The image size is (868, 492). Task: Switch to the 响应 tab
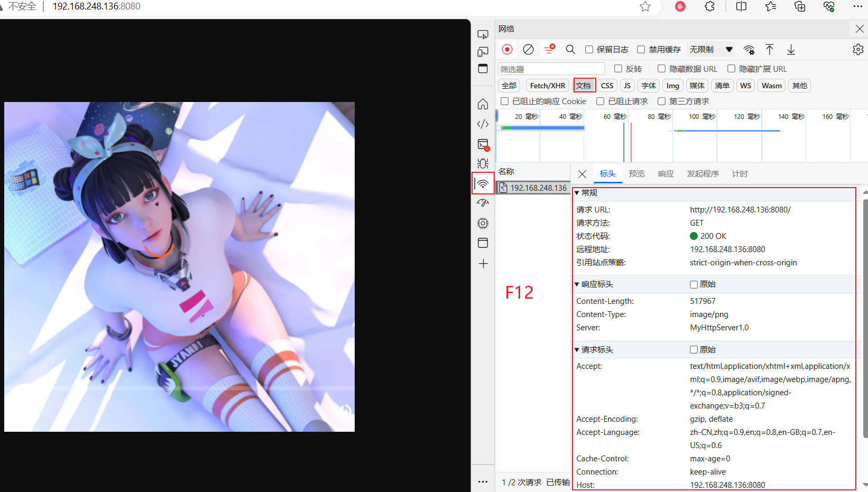tap(666, 174)
